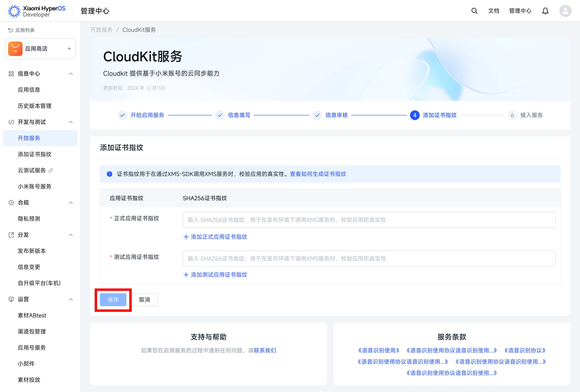Image resolution: width=580 pixels, height=392 pixels.
Task: Click plus icon beside 添加正式应用证书指纹
Action: [x=186, y=237]
